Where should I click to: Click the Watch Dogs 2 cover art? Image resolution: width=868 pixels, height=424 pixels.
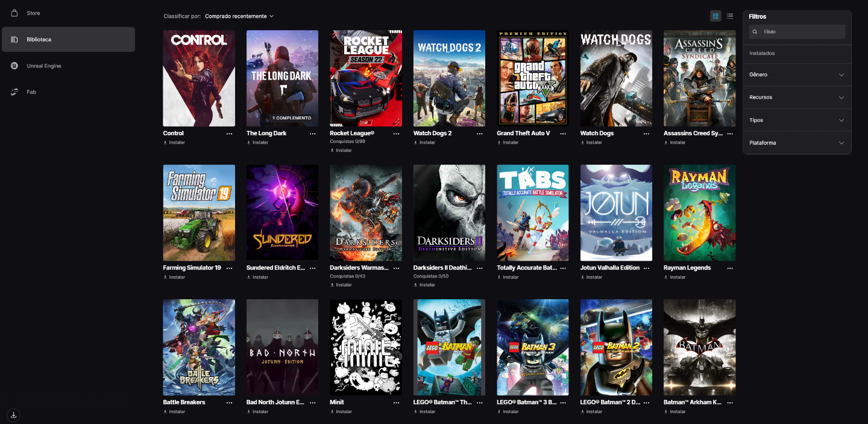click(x=449, y=78)
